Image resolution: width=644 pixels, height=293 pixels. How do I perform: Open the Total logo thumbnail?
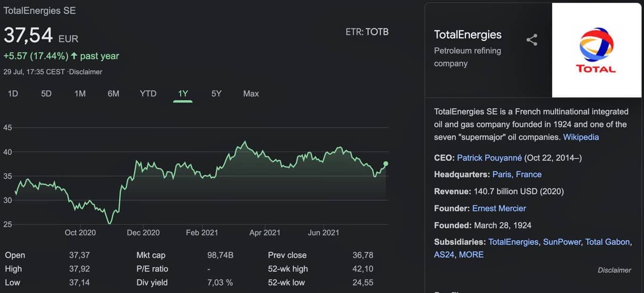pos(596,50)
